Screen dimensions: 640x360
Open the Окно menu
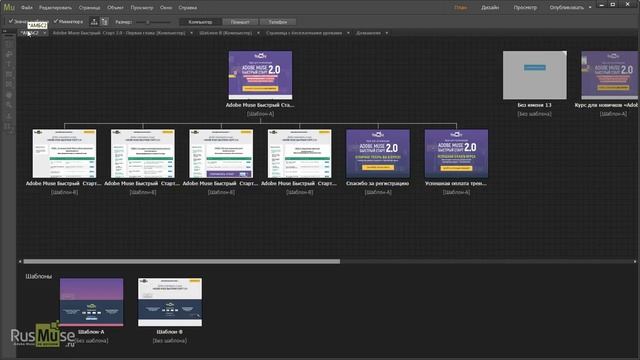[x=166, y=7]
